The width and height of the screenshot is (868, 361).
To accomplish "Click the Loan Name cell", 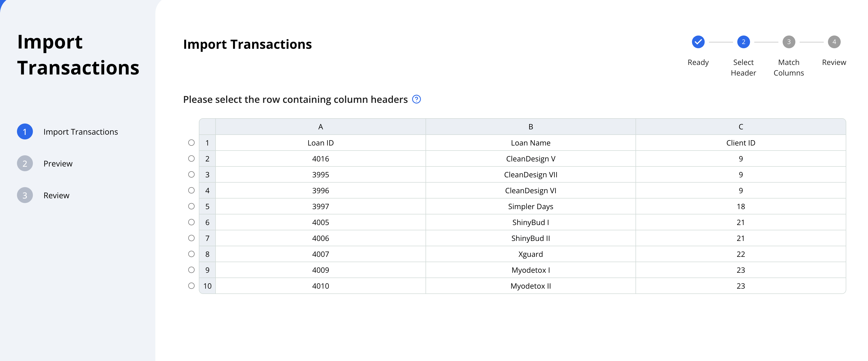I will (x=531, y=143).
